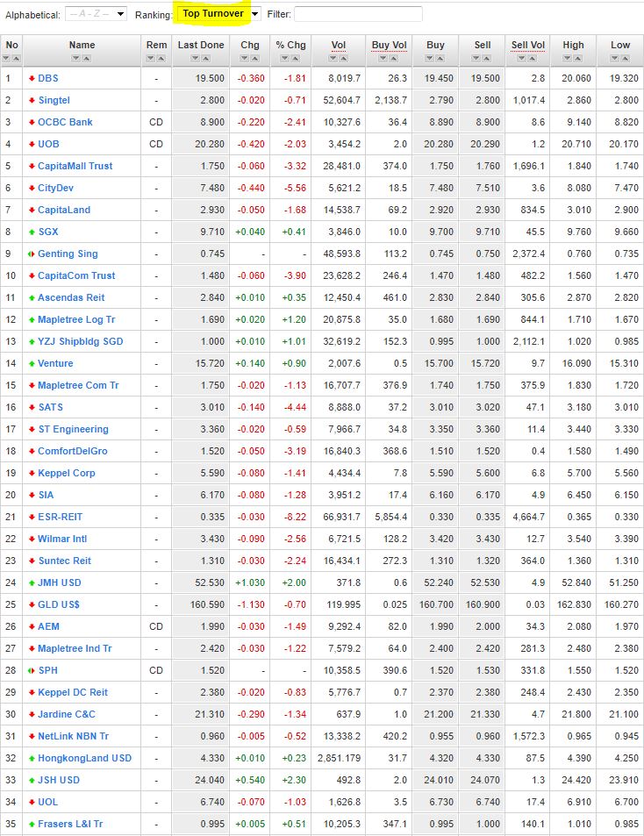The image size is (644, 836).
Task: Sort High column with down arrow
Action: coord(568,58)
